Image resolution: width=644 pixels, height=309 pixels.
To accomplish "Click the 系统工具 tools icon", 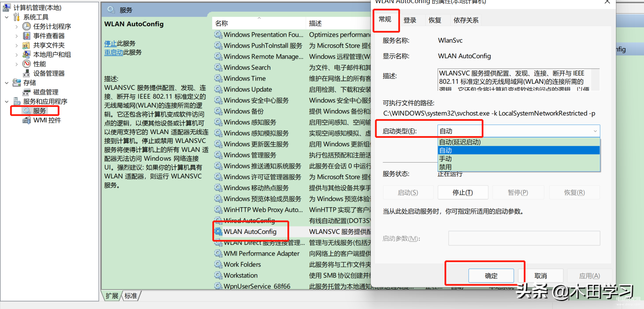I will (x=16, y=17).
